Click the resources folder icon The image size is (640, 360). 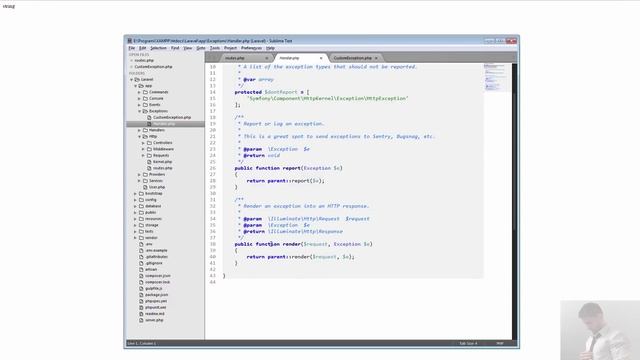pos(141,219)
